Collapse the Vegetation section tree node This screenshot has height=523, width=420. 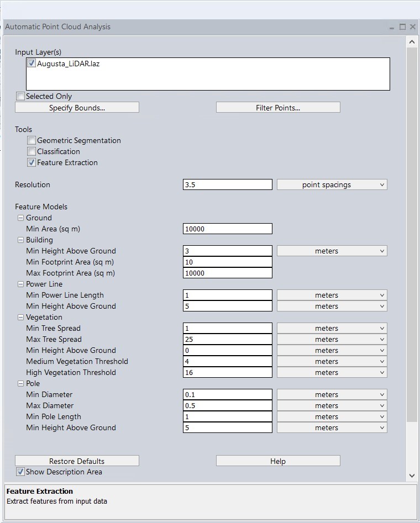tap(21, 318)
